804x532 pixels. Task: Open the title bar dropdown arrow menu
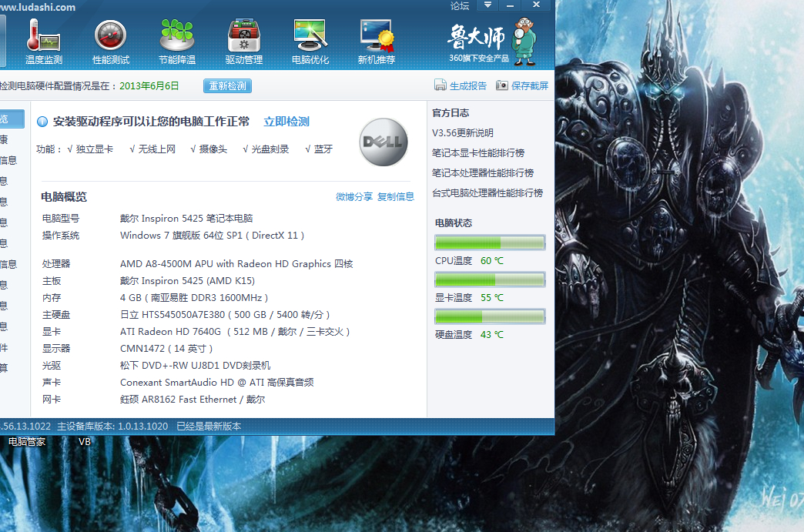tap(487, 5)
